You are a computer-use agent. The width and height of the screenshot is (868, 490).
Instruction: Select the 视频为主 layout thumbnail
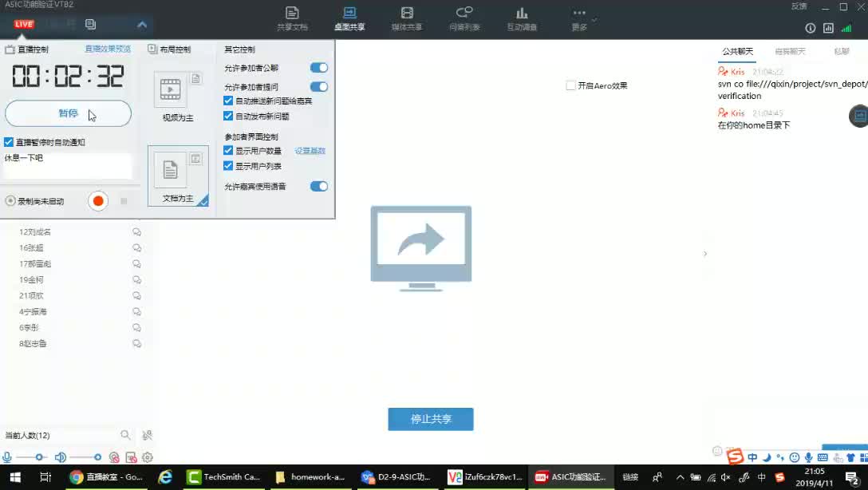pyautogui.click(x=178, y=97)
